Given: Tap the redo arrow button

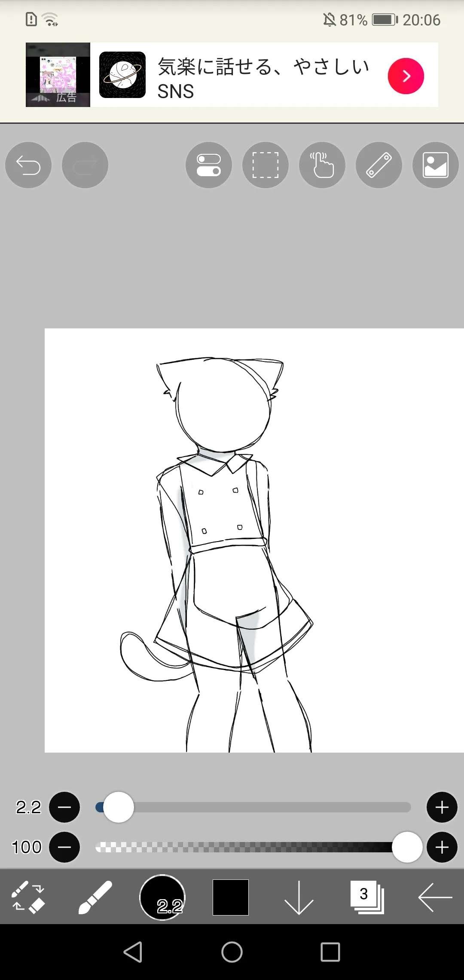Looking at the screenshot, I should (85, 165).
